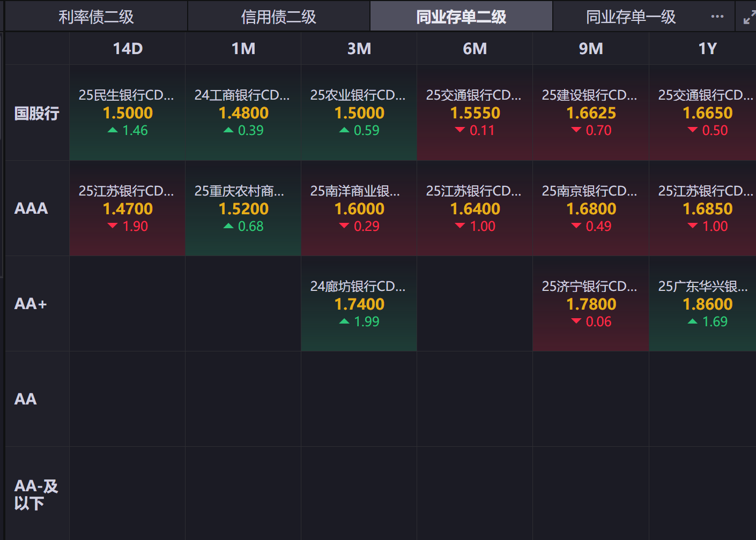Click the 0.11 change value

click(x=482, y=130)
